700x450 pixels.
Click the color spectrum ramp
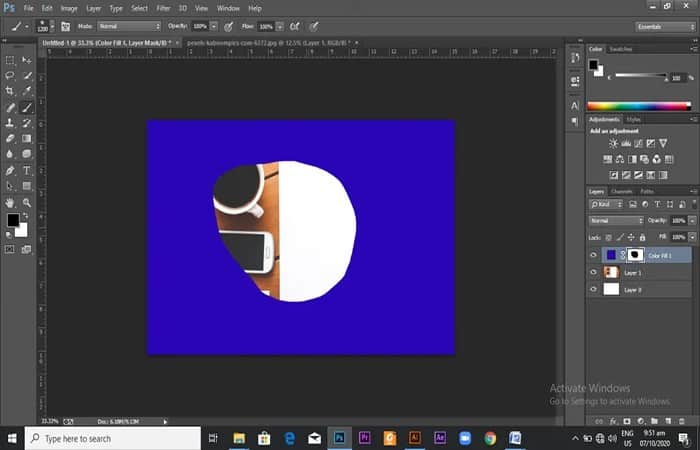point(639,106)
